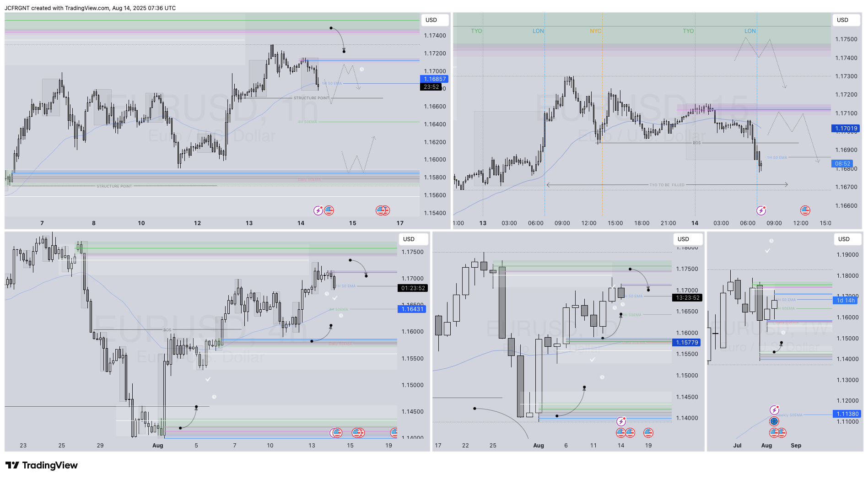Viewport: 868px width, 479px height.
Task: Click the lightning event icon on the 15-minute chart
Action: pos(761,210)
